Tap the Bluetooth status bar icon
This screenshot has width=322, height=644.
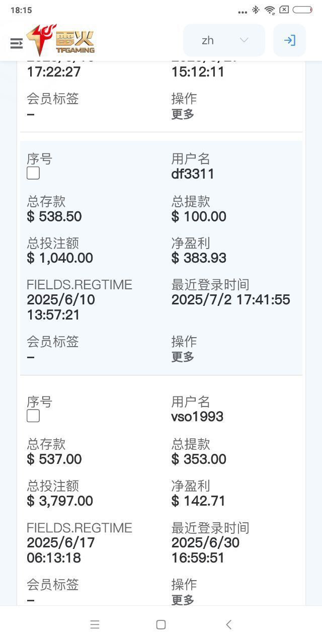coord(256,10)
